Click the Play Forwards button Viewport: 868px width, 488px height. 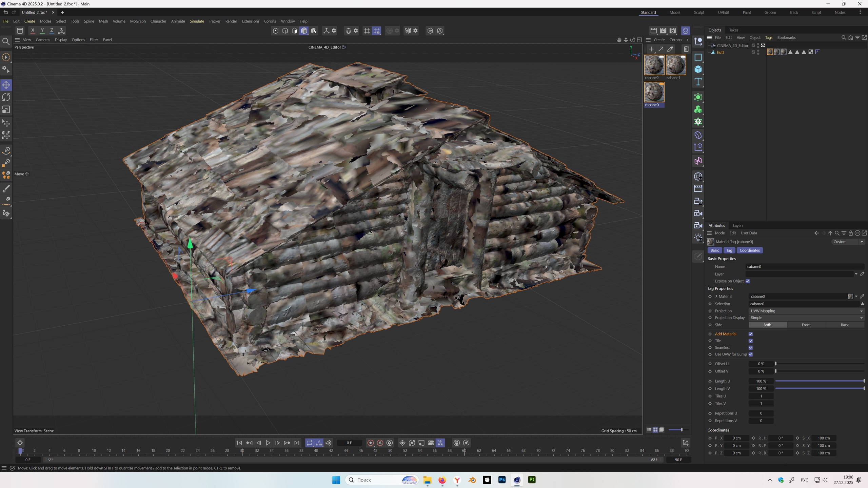(x=268, y=443)
